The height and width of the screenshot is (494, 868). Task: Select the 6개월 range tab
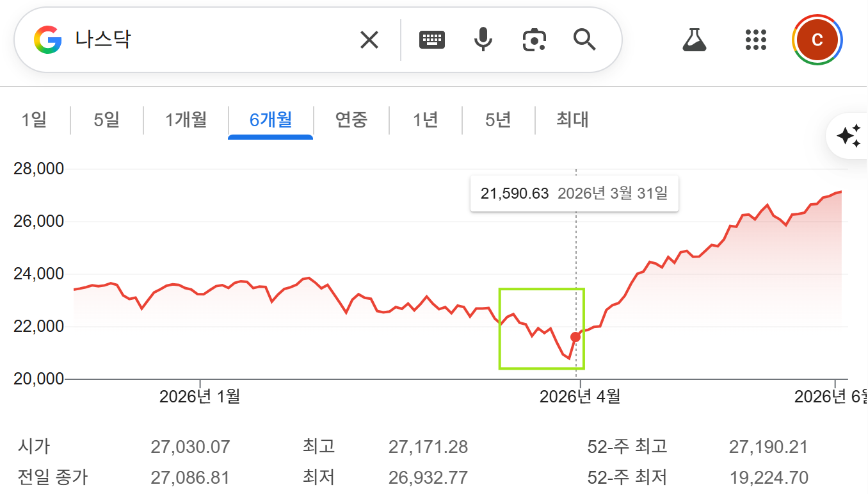271,120
